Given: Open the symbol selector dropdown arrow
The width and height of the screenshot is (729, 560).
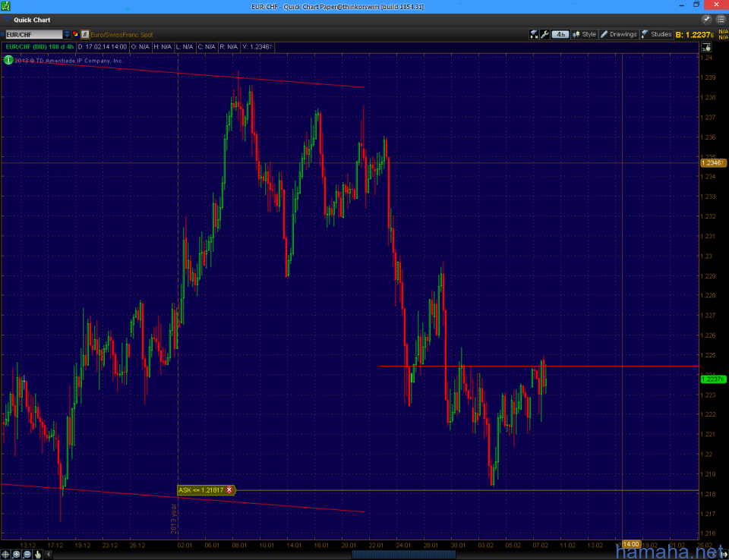Looking at the screenshot, I should tap(67, 34).
